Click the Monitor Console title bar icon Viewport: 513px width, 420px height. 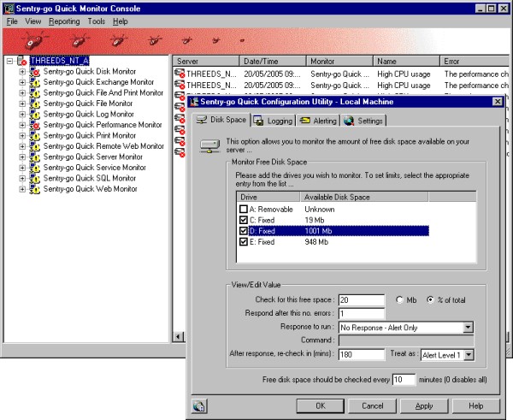tap(9, 9)
